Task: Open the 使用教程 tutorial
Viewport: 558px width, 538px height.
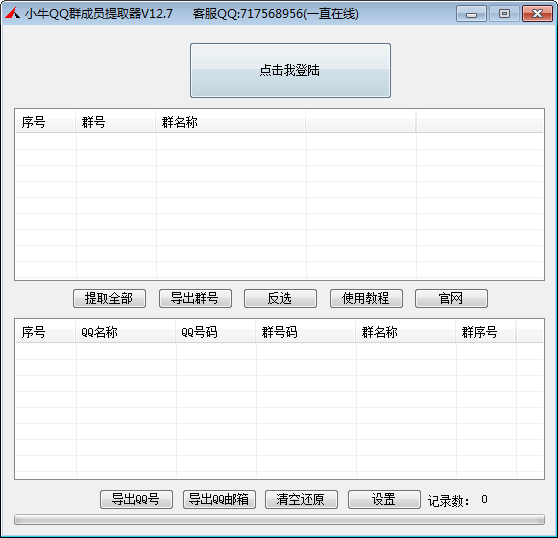Action: click(x=366, y=298)
